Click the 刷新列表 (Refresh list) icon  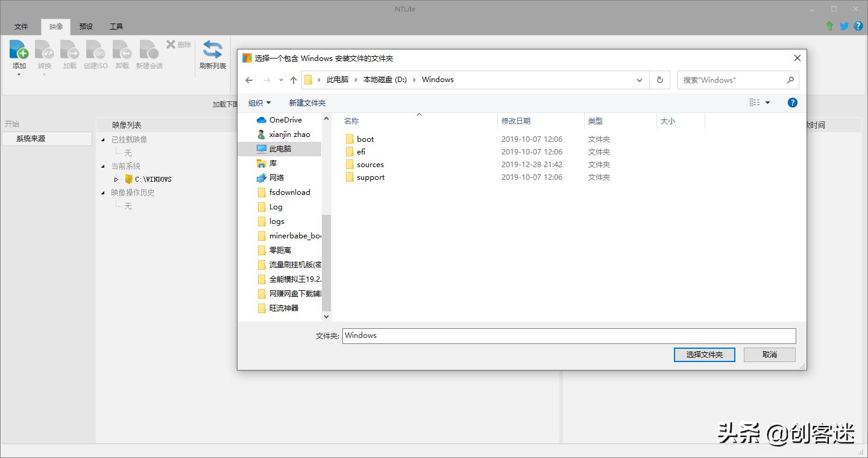click(x=212, y=54)
